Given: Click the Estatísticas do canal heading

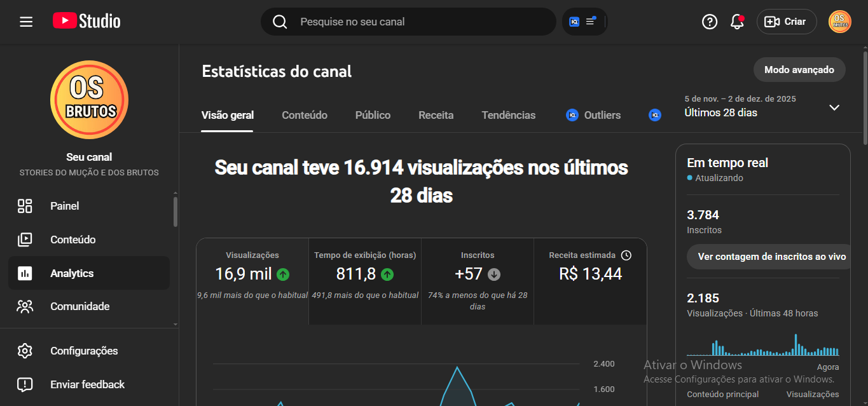Looking at the screenshot, I should click(x=277, y=71).
